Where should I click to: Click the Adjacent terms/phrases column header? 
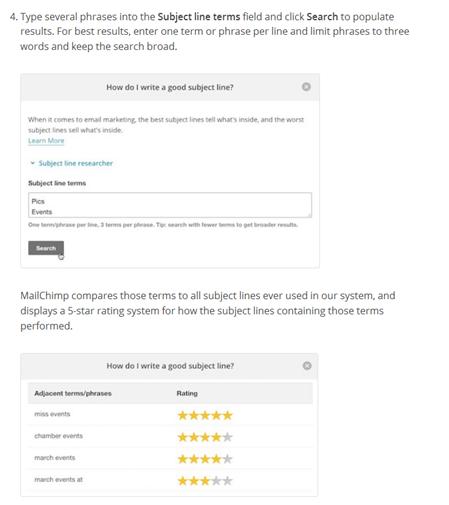tap(73, 393)
